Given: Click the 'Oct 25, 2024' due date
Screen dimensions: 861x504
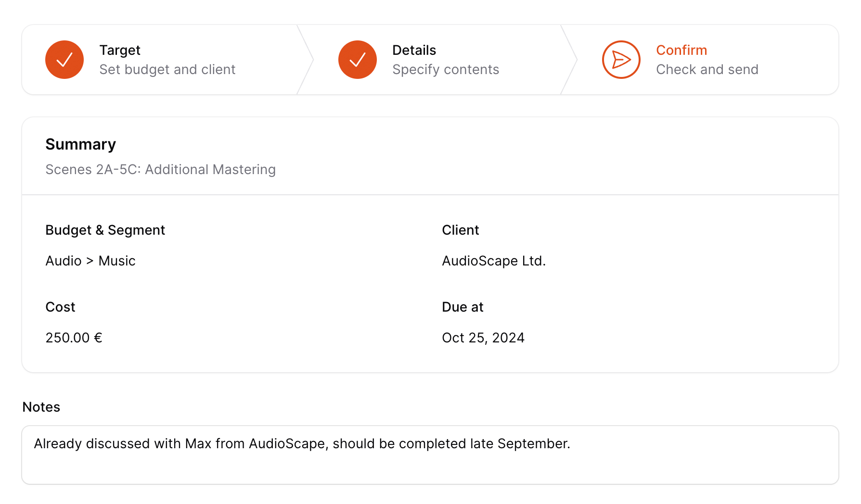Looking at the screenshot, I should [x=483, y=338].
